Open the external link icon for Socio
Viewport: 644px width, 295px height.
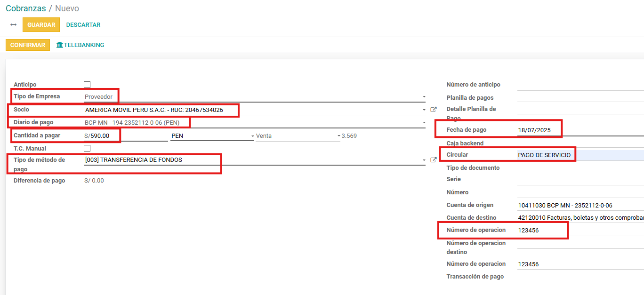pyautogui.click(x=434, y=110)
